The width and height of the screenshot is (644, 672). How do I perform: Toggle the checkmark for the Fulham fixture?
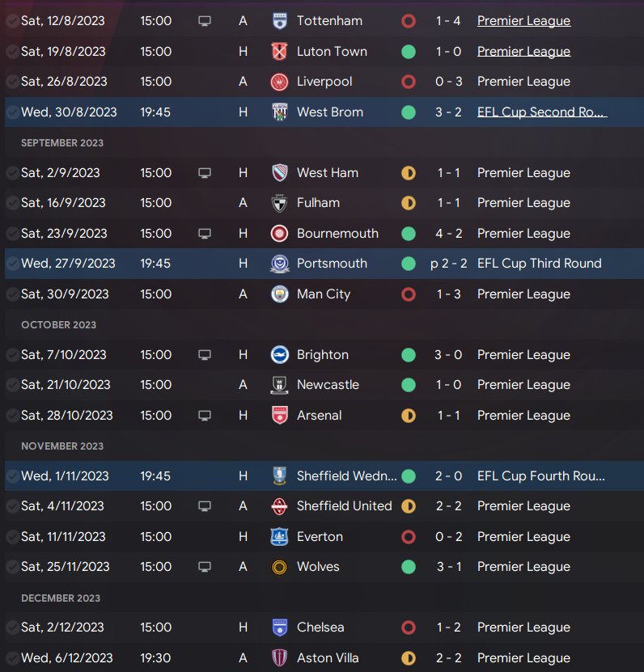click(12, 203)
